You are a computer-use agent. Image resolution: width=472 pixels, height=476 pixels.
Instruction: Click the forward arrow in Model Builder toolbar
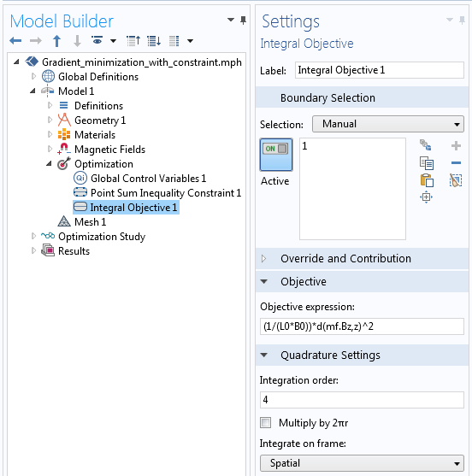click(36, 40)
